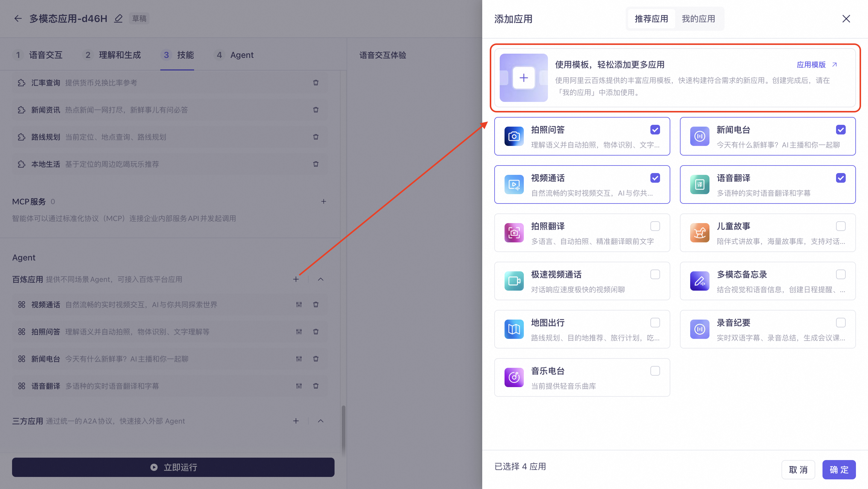Open the settings sliders icon for 视频通话
This screenshot has width=868, height=489.
tap(299, 305)
